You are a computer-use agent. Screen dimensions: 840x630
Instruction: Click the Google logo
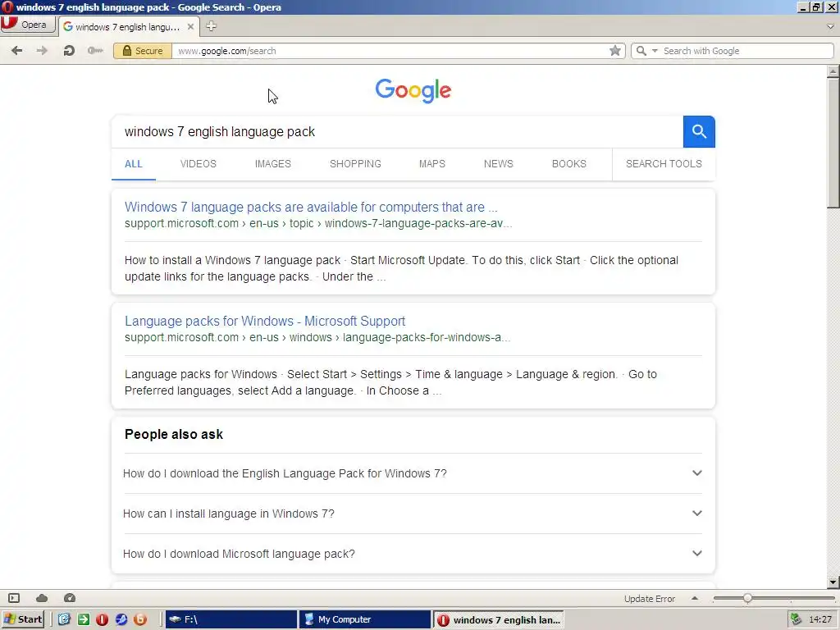pos(413,90)
